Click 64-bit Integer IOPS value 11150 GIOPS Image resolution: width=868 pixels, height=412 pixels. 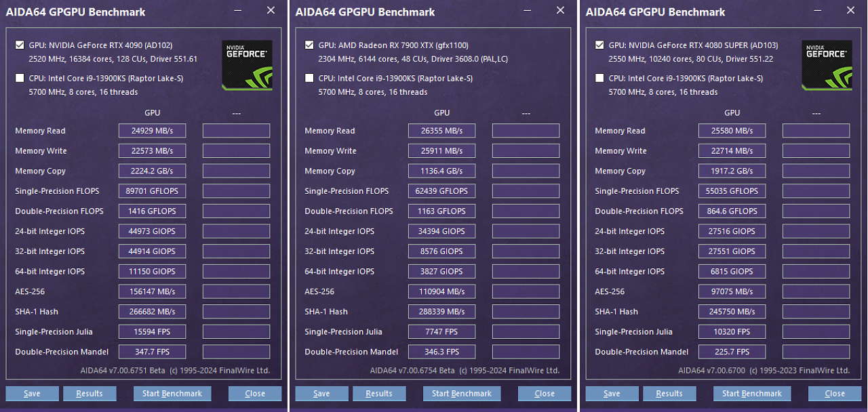[152, 271]
